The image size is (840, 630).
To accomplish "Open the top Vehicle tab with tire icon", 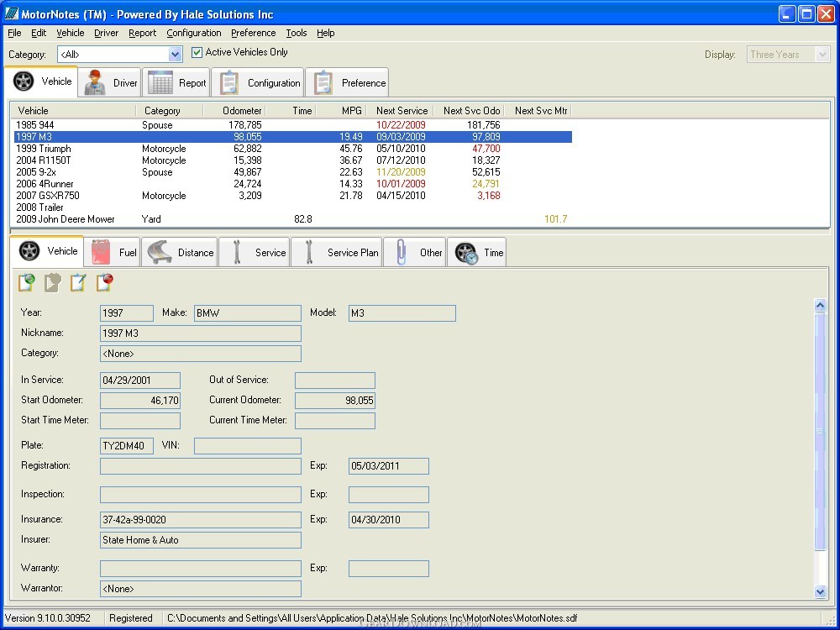I will [42, 81].
